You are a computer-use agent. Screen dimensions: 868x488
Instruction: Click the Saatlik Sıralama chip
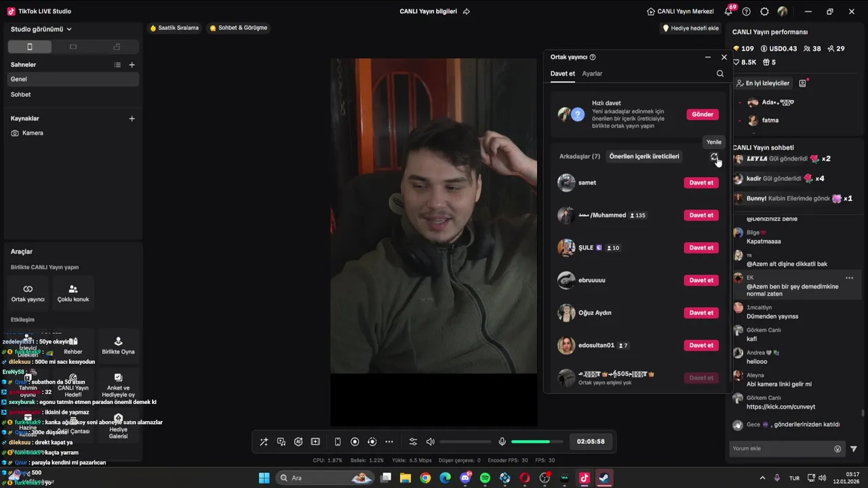point(174,28)
